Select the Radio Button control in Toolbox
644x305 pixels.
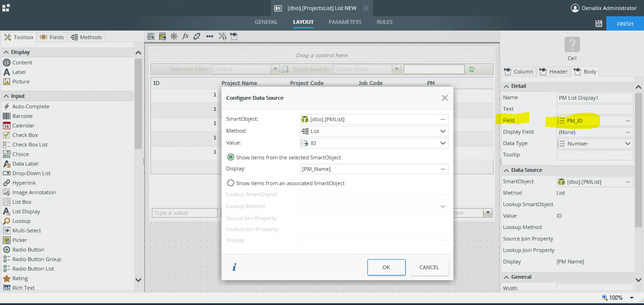click(24, 250)
